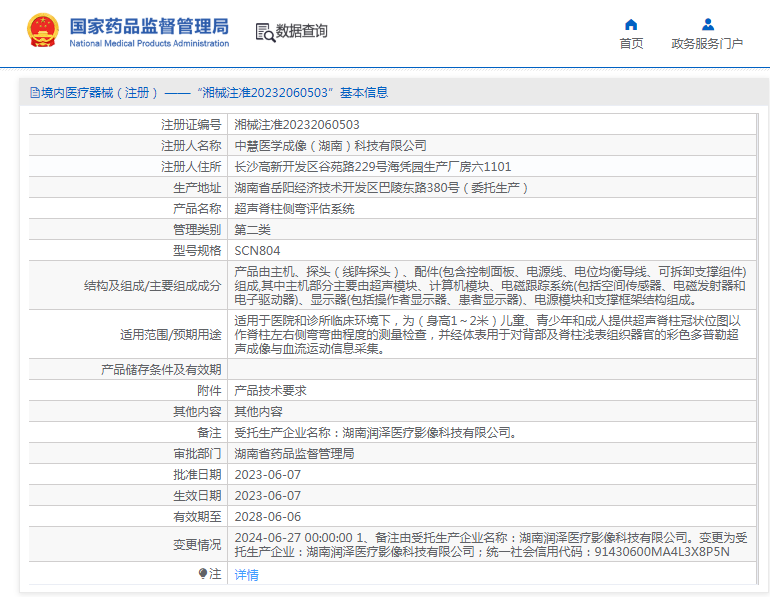The height and width of the screenshot is (597, 770).
Task: Click the 首页 house icon
Action: pyautogui.click(x=631, y=25)
